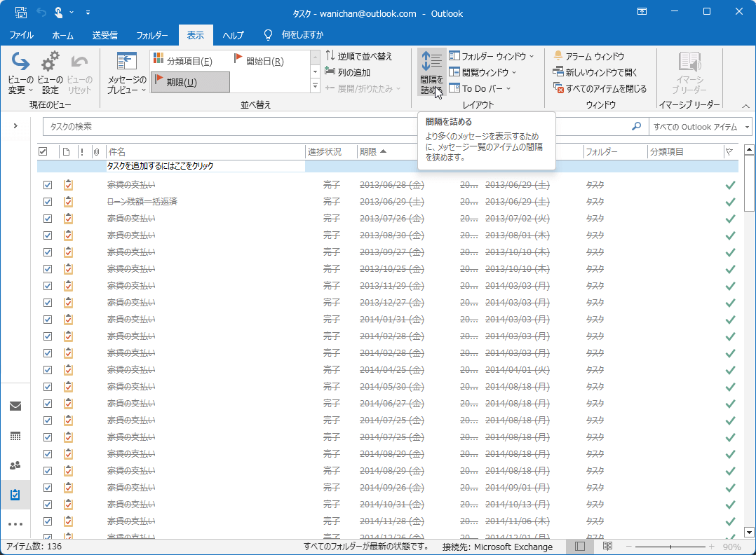Click Add Columns (列の追加) button
The width and height of the screenshot is (756, 555).
tap(348, 72)
